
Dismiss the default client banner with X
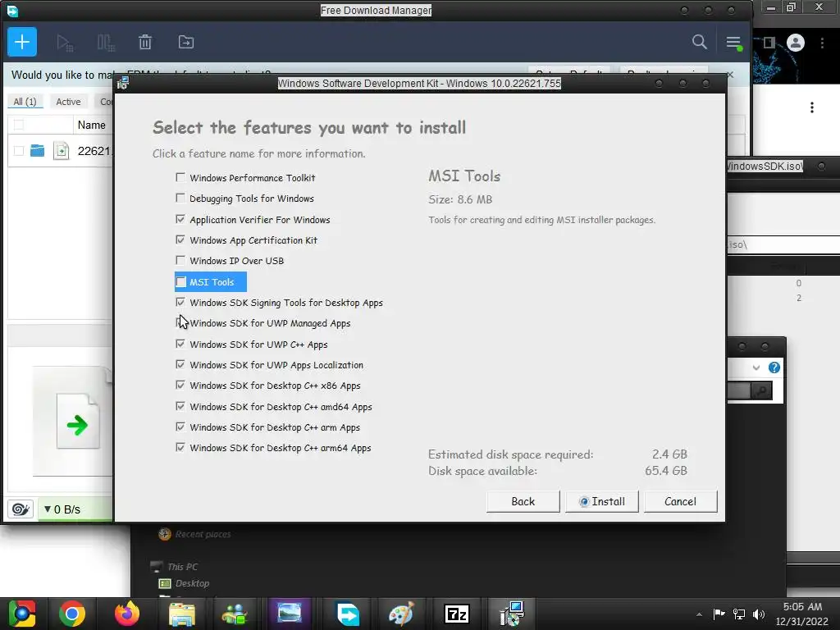(x=730, y=75)
